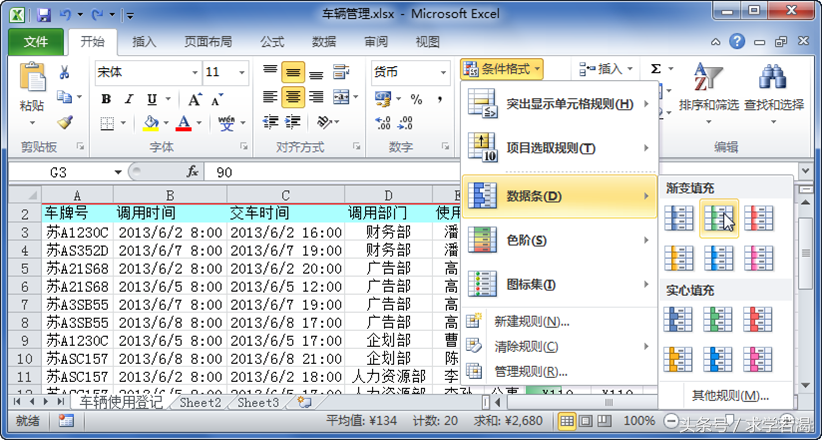Image resolution: width=822 pixels, height=440 pixels.
Task: Click the percent style button
Action: [x=416, y=99]
